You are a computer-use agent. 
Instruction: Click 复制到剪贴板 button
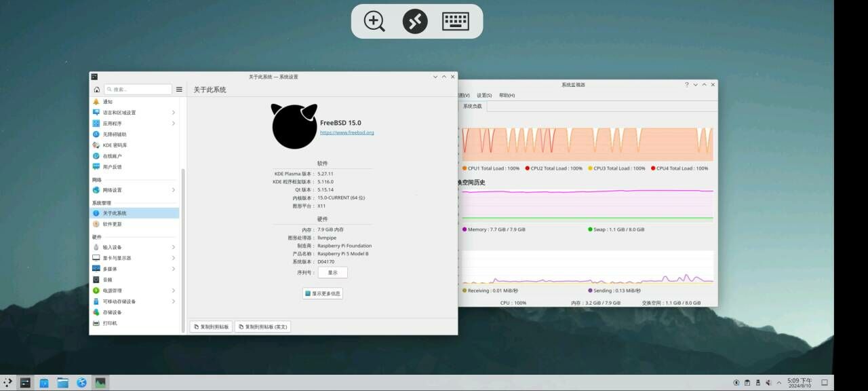(x=211, y=327)
